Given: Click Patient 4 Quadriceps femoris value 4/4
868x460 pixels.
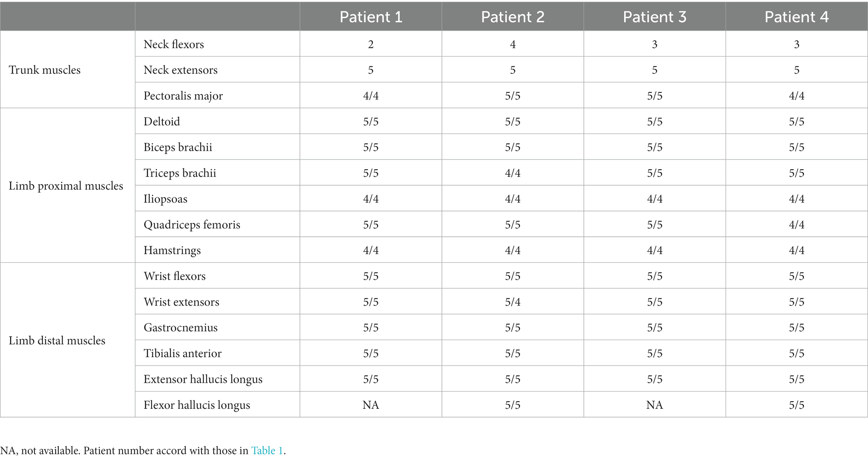Looking at the screenshot, I should click(x=797, y=225).
